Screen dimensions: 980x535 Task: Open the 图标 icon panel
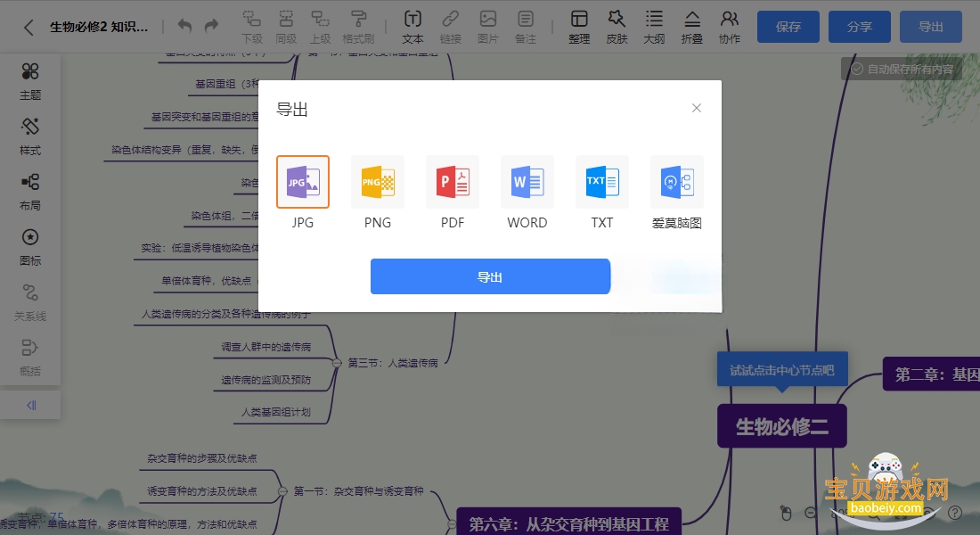point(30,246)
